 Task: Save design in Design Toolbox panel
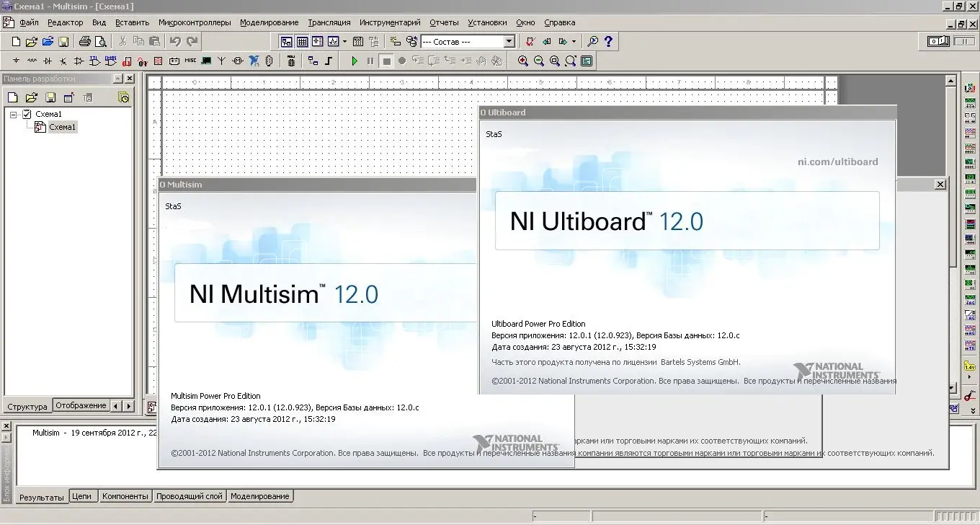pyautogui.click(x=50, y=97)
